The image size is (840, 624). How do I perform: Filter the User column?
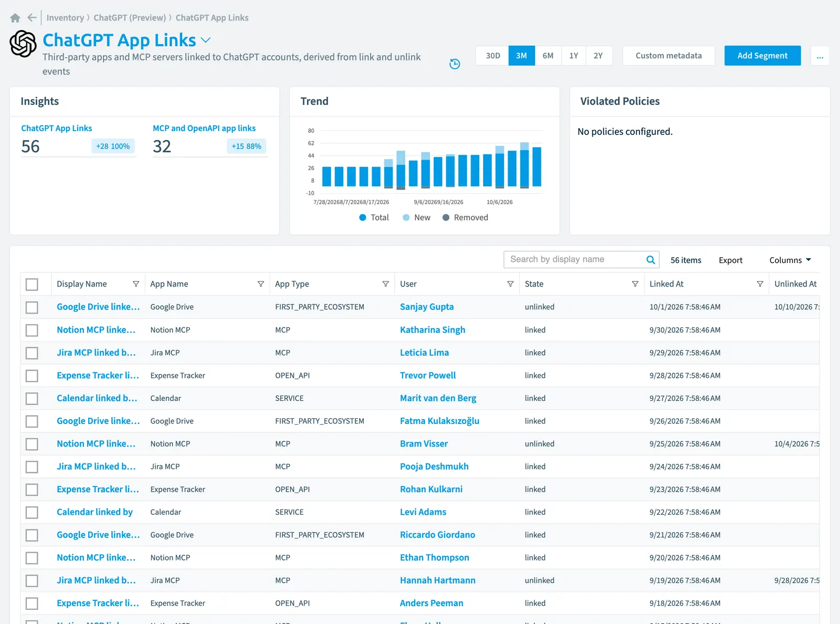510,284
